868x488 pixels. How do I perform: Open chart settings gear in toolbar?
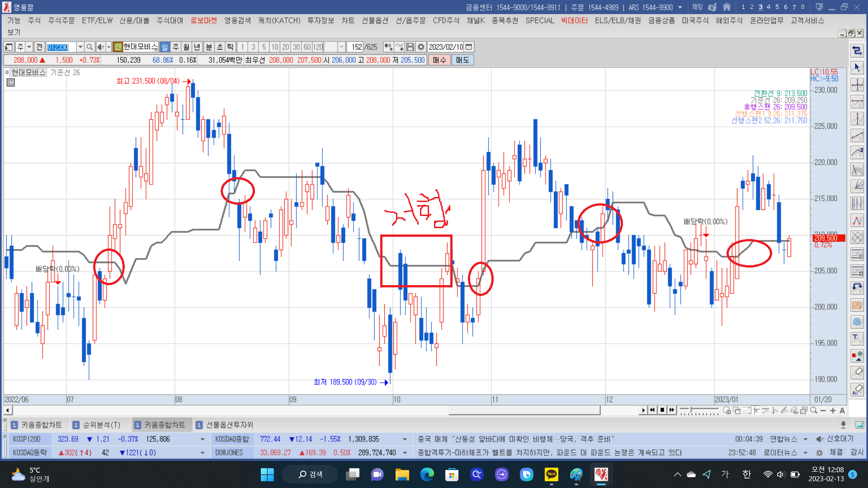(x=421, y=47)
